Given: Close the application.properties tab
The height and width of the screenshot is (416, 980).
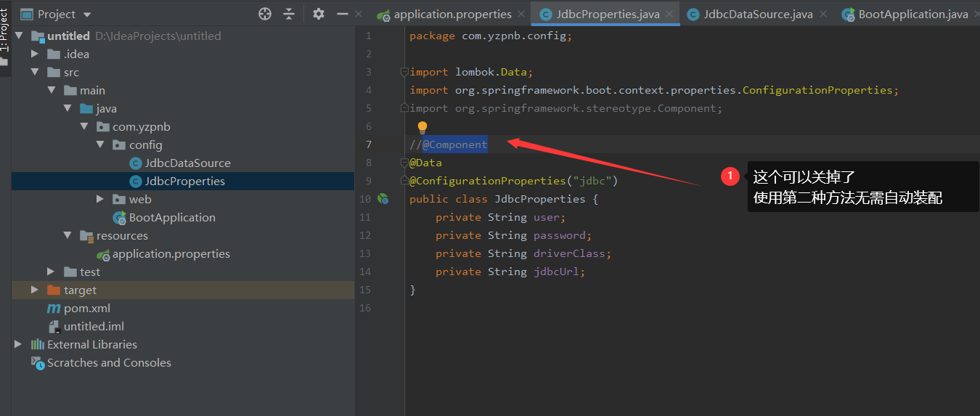Looking at the screenshot, I should click(521, 14).
